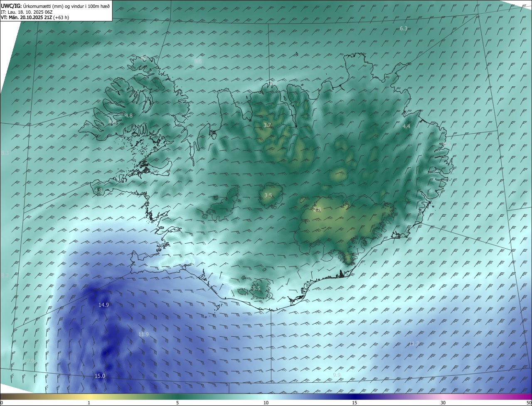This screenshot has width=532, height=406.
Task: Click the 8.3 value at the western edge
Action: [x=5, y=153]
